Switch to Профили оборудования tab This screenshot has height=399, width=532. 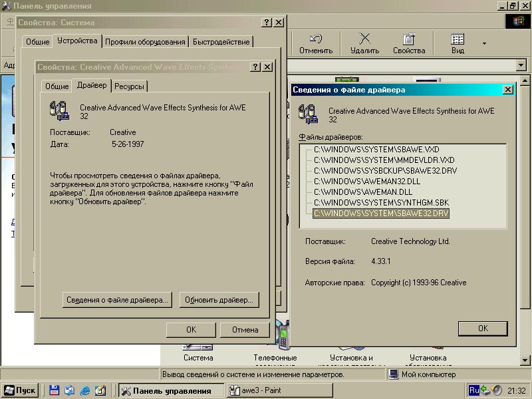[x=145, y=42]
